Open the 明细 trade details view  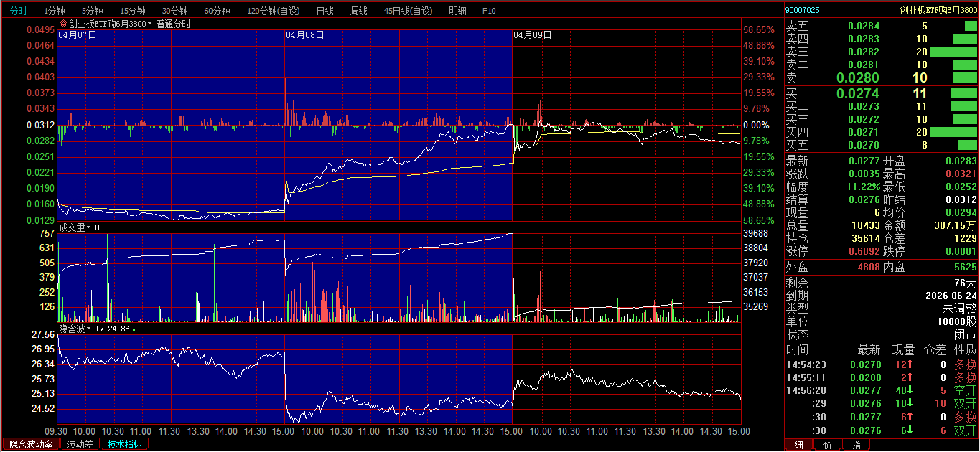click(457, 11)
